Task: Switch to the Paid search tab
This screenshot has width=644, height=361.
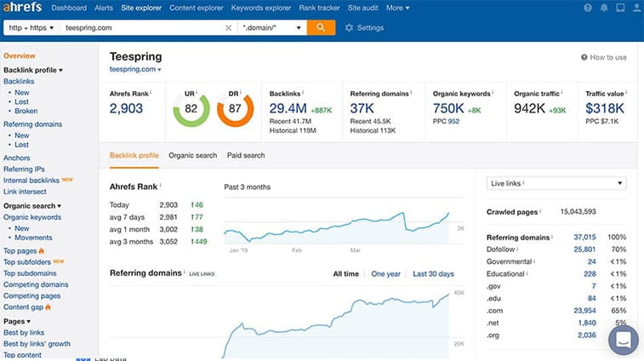Action: 246,156
